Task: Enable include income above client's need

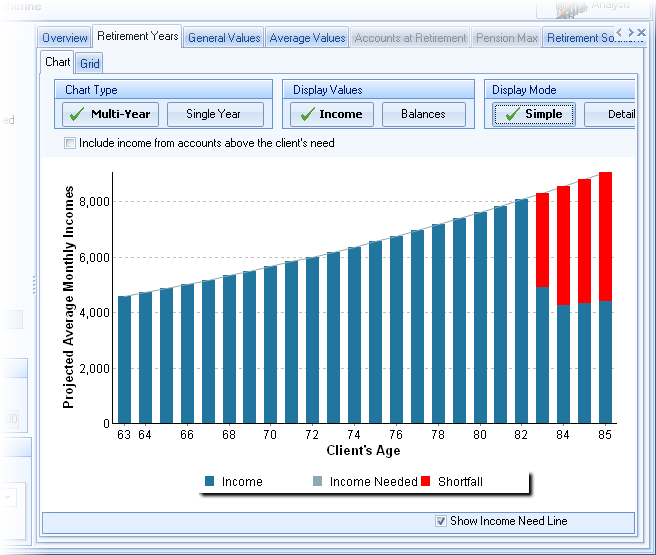Action: pos(70,143)
